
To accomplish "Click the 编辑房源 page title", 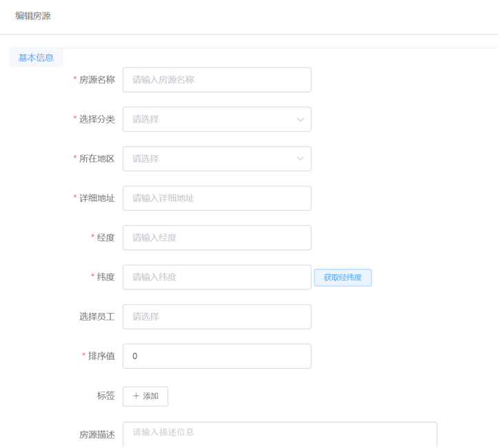I will (33, 16).
